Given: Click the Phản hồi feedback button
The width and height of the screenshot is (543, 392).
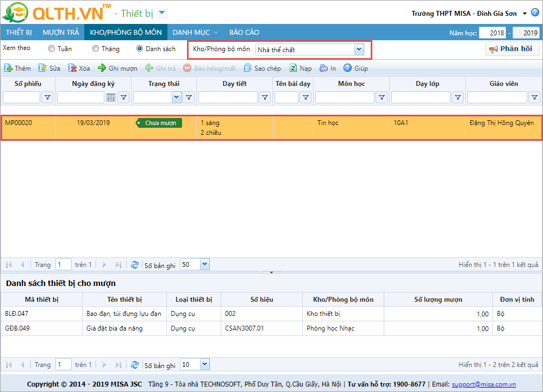Looking at the screenshot, I should click(512, 49).
